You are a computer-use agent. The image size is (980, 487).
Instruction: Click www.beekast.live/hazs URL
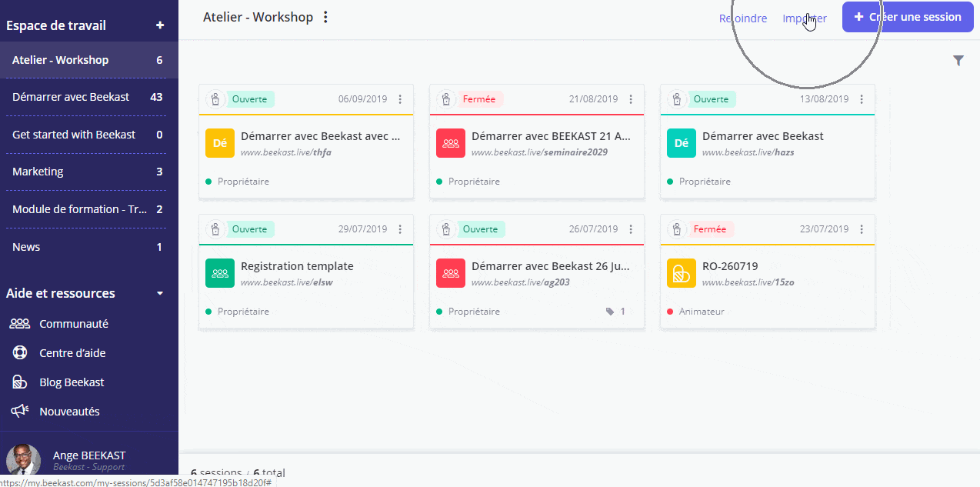748,152
